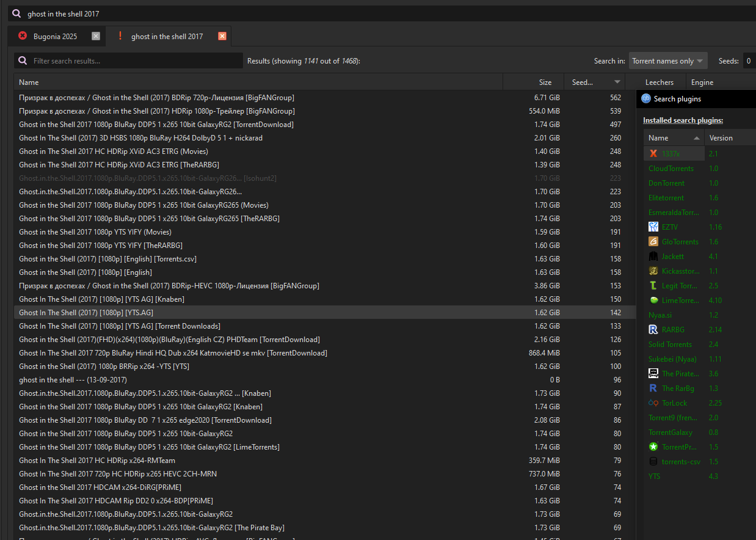Select the YTS plugin row
The width and height of the screenshot is (756, 540).
click(x=700, y=476)
